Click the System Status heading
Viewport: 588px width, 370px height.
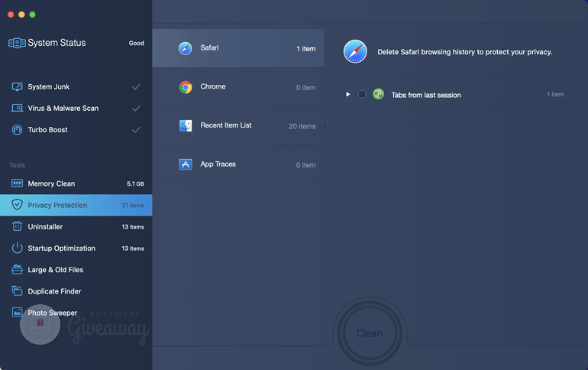click(57, 43)
